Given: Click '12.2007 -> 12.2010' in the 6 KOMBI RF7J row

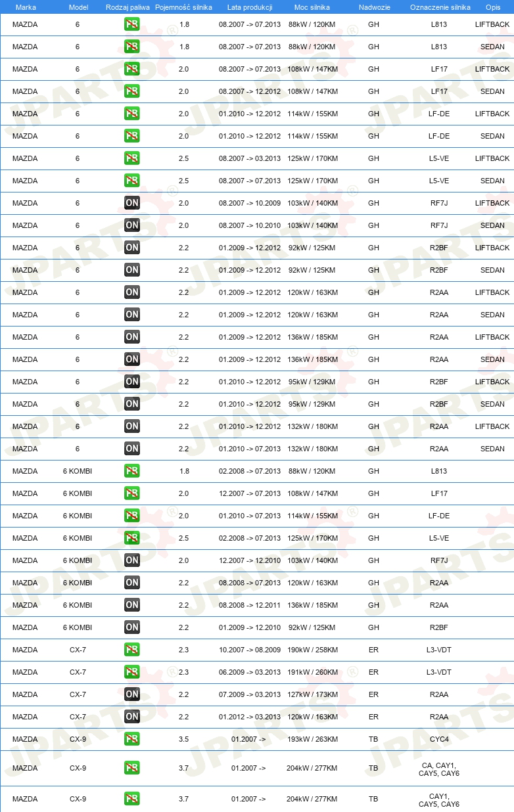Looking at the screenshot, I should pos(250,560).
